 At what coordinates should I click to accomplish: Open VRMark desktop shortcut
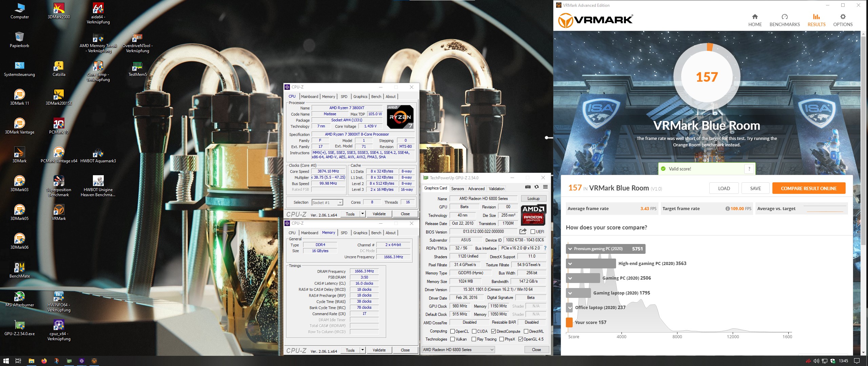(59, 212)
